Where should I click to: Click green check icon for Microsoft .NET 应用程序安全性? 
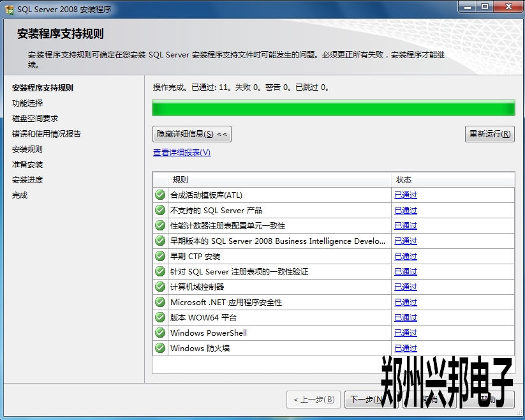coord(160,302)
